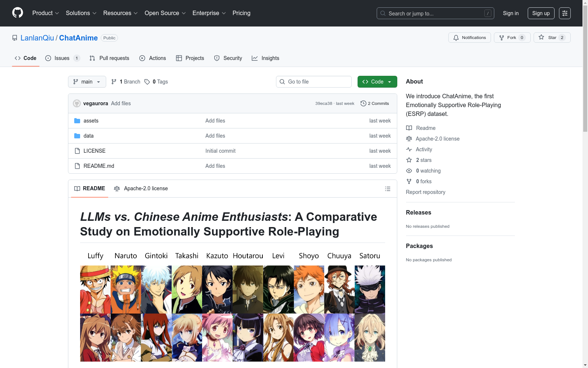The width and height of the screenshot is (588, 368).
Task: Open the 'Initial commit' message link
Action: pos(220,151)
